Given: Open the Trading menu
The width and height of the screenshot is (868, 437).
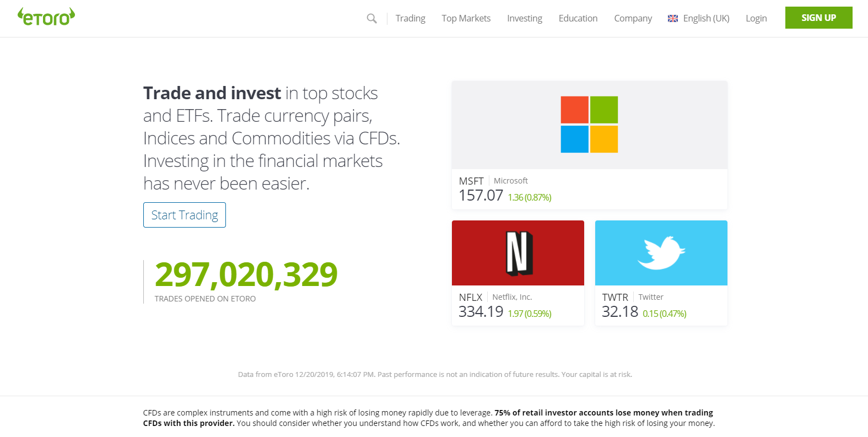Looking at the screenshot, I should pos(410,18).
